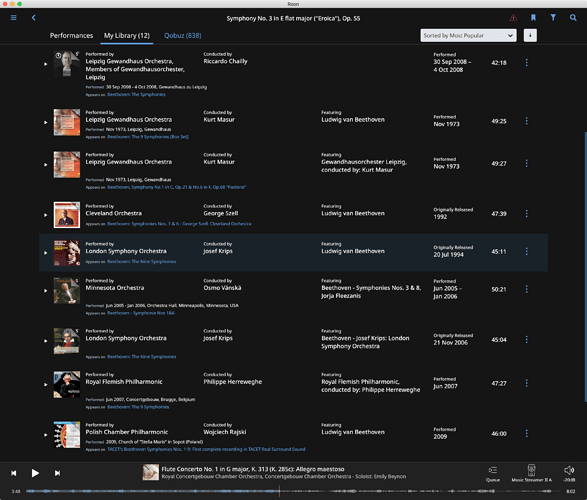Play the Josef Krips 45:11 performance
Viewport: 587px width, 500px height.
coord(46,253)
